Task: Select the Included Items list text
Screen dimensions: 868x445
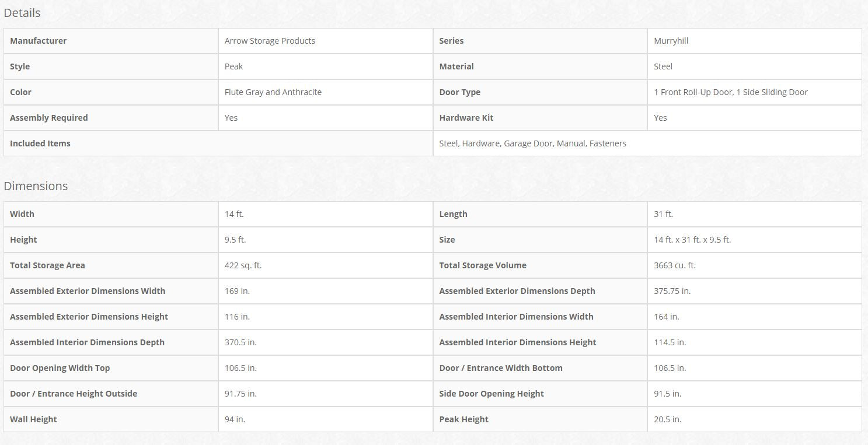Action: coord(532,143)
